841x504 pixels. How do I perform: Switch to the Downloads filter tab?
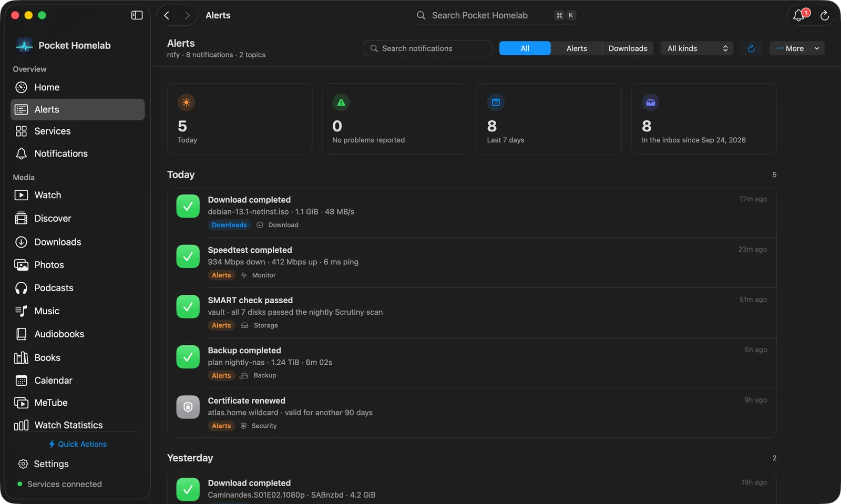coord(628,48)
